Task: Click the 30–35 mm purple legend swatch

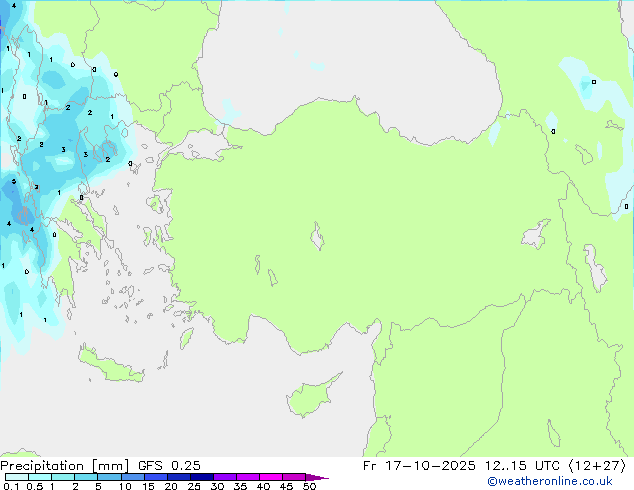Action: click(x=224, y=477)
